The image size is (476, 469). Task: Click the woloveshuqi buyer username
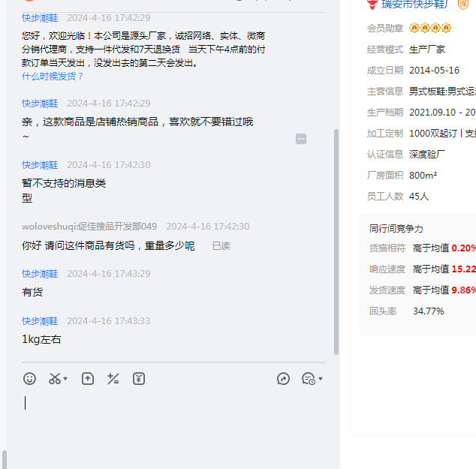pyautogui.click(x=89, y=226)
